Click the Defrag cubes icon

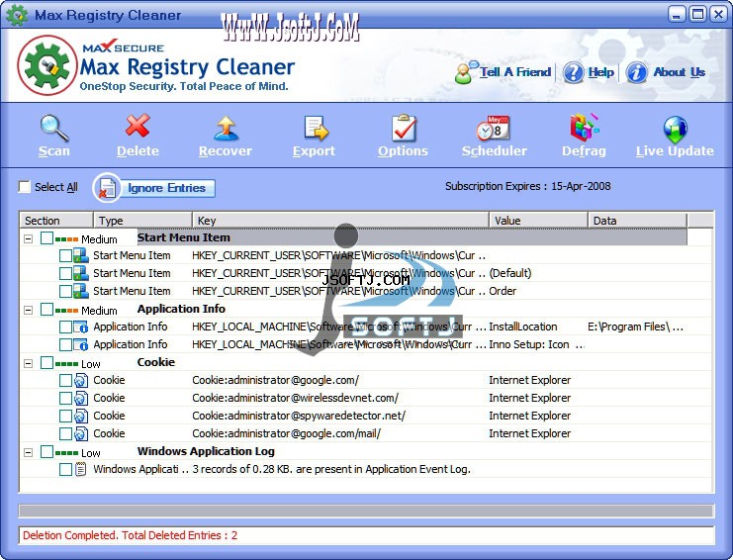(584, 127)
